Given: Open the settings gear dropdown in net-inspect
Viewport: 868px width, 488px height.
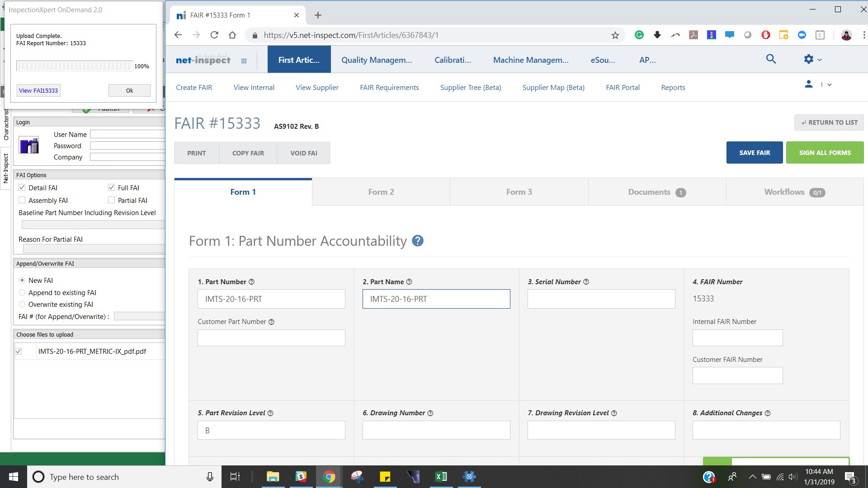Looking at the screenshot, I should (809, 59).
